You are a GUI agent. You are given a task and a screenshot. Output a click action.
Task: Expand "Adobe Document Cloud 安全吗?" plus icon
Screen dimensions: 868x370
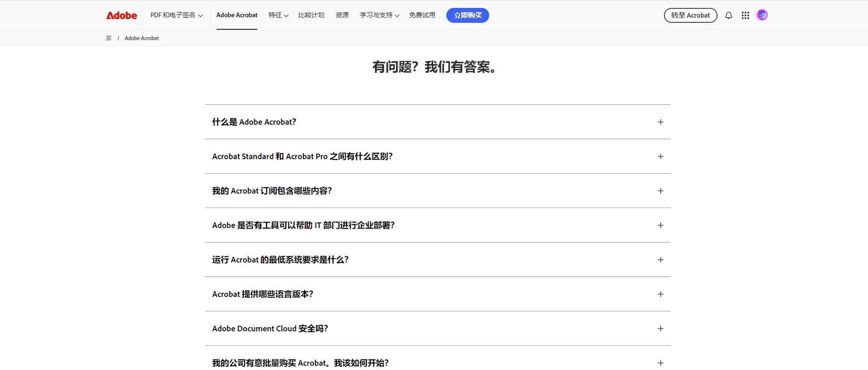pyautogui.click(x=660, y=329)
